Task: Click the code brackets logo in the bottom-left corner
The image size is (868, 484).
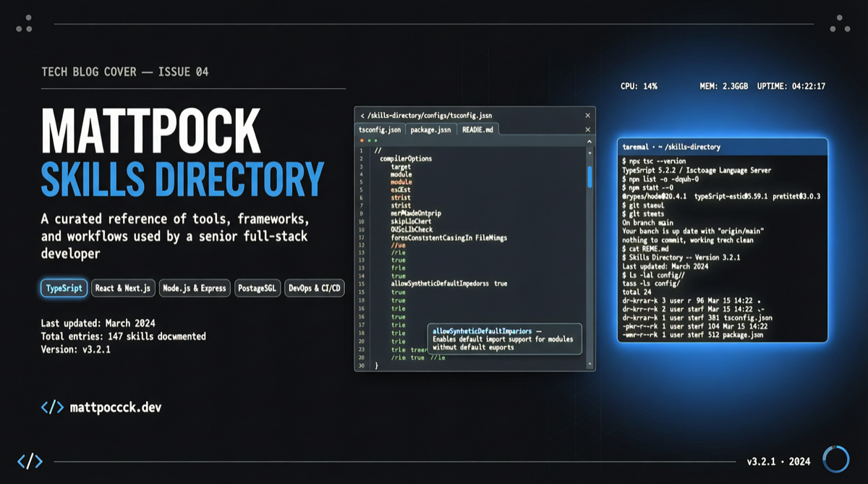Action: (x=30, y=461)
